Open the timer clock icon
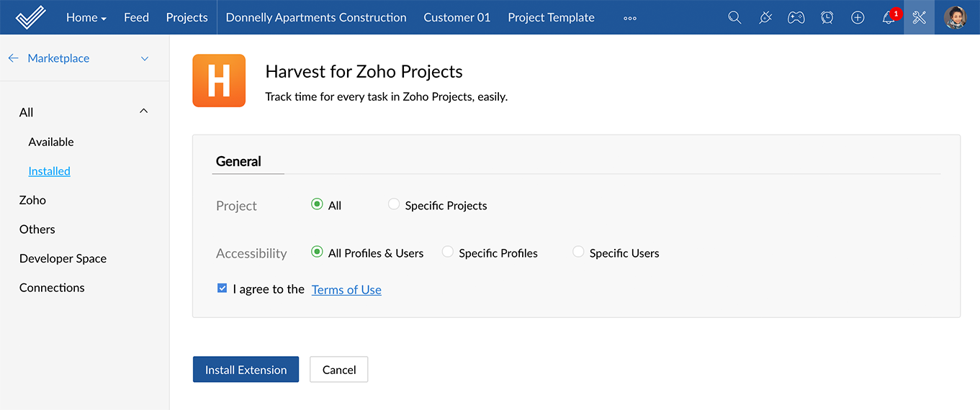The width and height of the screenshot is (980, 410). [827, 17]
